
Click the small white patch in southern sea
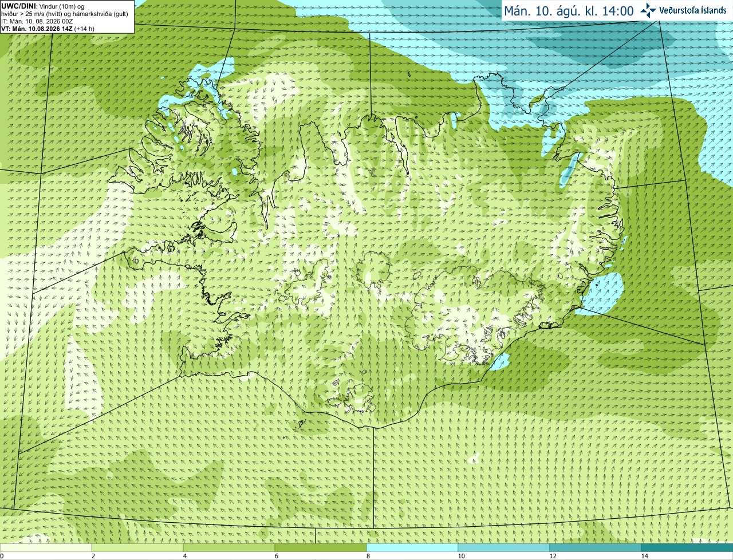(474, 458)
